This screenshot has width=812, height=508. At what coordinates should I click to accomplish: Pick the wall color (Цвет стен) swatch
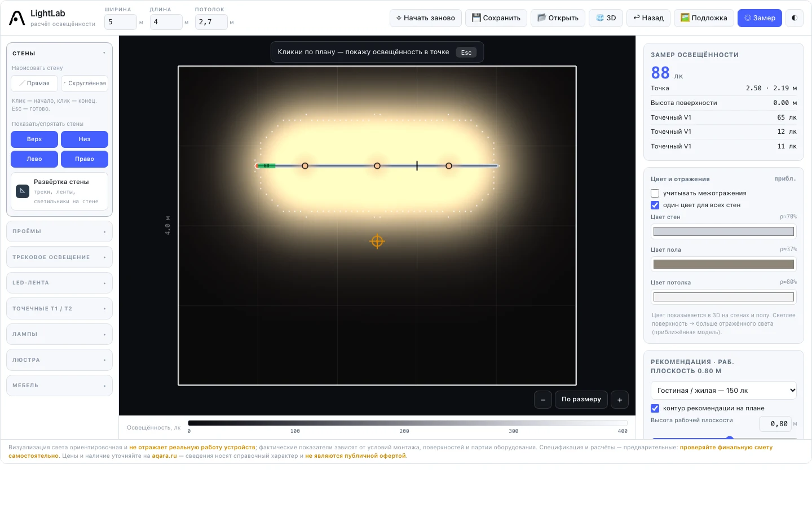pyautogui.click(x=723, y=231)
